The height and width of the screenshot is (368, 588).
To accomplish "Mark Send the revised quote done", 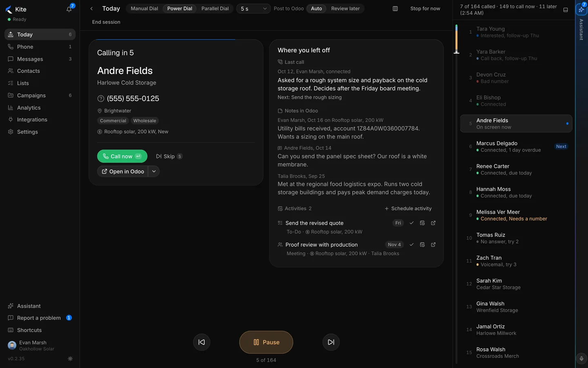I will pos(412,223).
